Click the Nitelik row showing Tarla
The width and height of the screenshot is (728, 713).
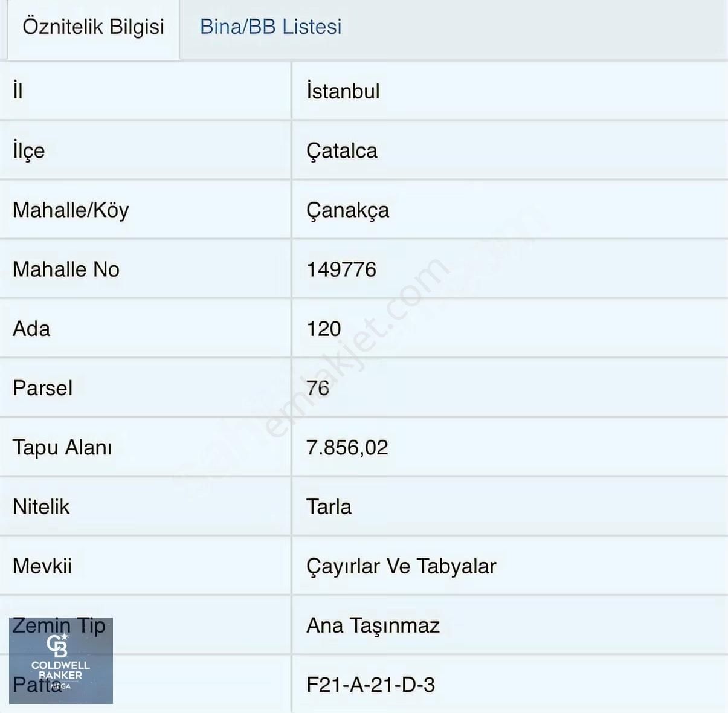(x=328, y=507)
